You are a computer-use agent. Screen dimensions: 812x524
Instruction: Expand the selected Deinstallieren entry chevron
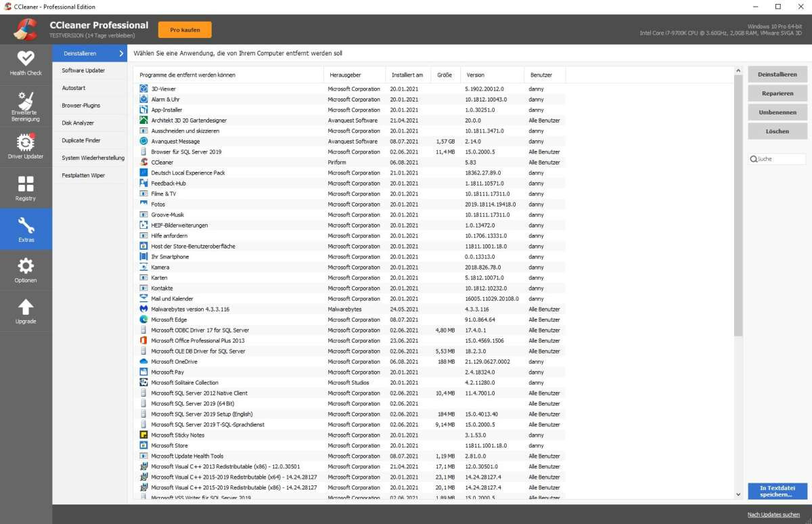click(122, 53)
